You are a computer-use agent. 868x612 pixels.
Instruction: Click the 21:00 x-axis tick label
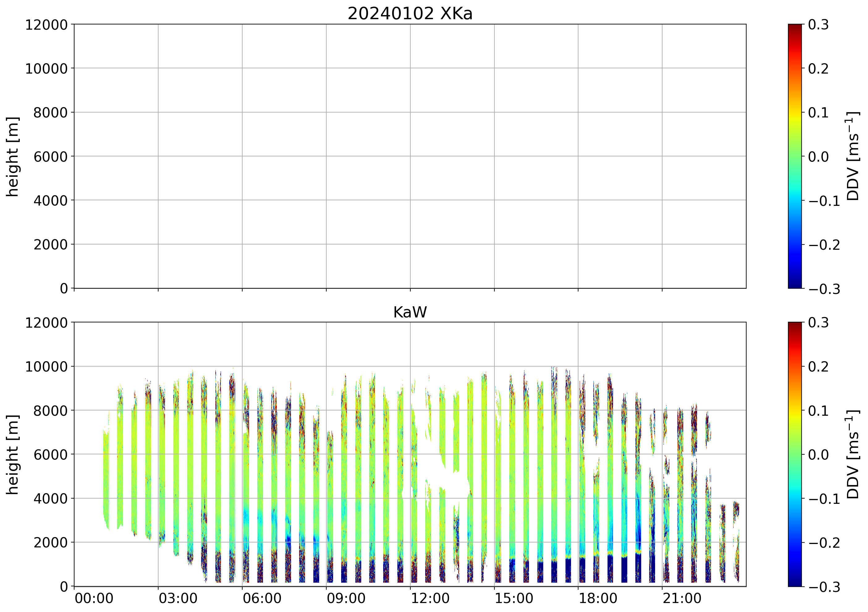click(682, 599)
